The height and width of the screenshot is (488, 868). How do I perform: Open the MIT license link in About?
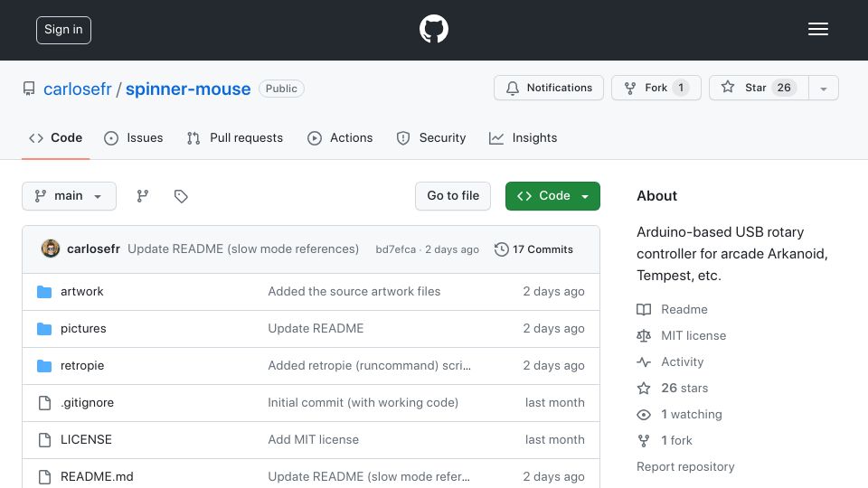693,335
